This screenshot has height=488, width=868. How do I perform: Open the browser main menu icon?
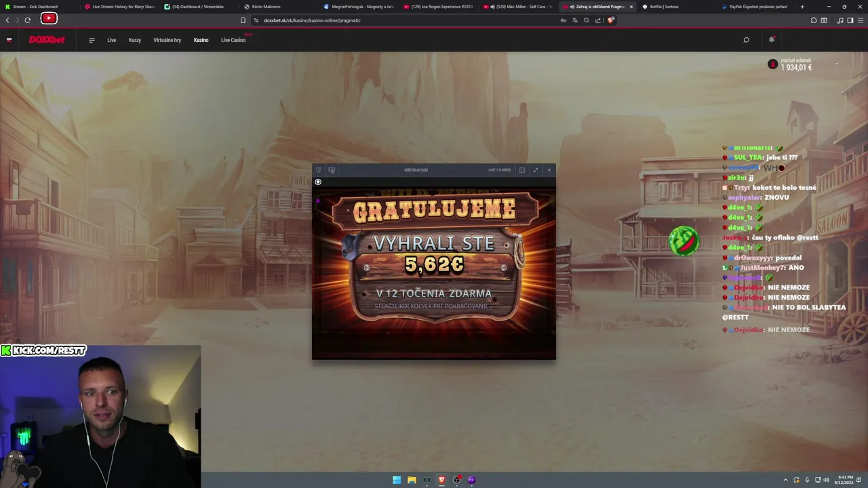[861, 20]
